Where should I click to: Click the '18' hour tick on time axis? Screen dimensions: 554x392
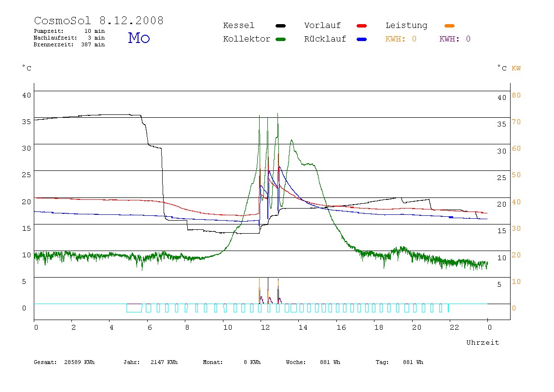379,328
